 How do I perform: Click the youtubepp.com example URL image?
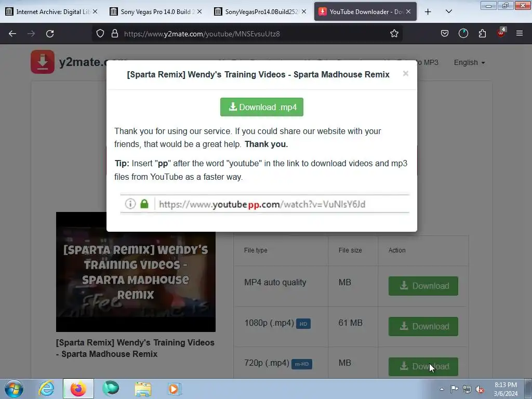coord(264,204)
